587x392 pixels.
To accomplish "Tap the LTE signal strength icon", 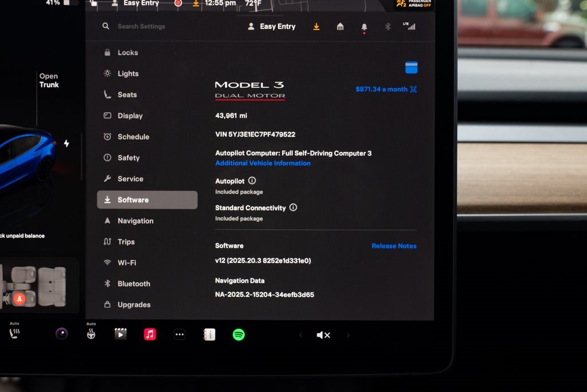I will [x=409, y=26].
